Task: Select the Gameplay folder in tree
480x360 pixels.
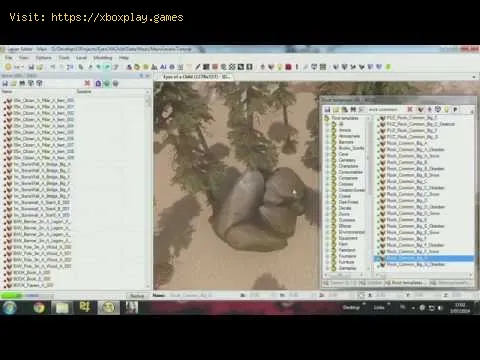Action: (348, 268)
